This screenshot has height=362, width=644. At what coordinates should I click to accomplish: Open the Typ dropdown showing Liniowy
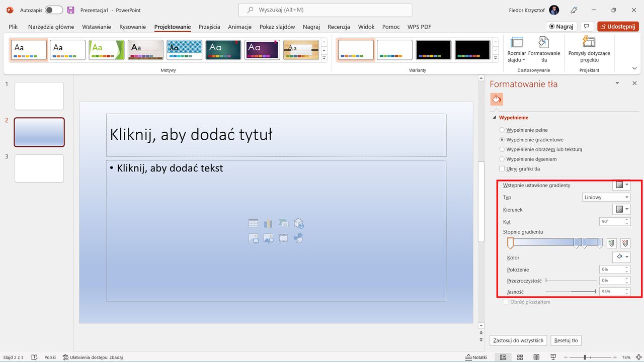point(606,197)
